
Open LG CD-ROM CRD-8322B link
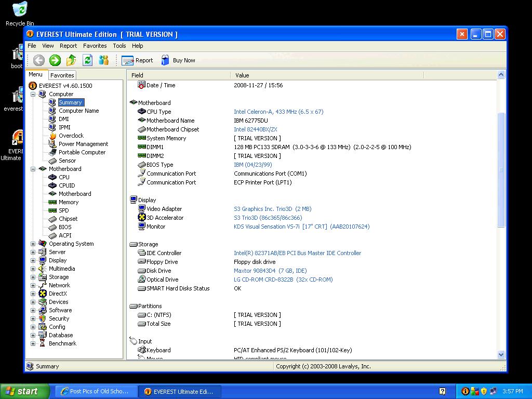283,280
